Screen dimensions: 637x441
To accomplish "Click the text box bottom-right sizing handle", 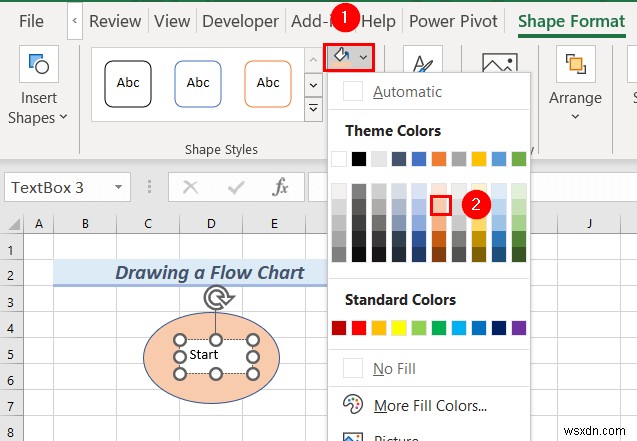I will [253, 374].
